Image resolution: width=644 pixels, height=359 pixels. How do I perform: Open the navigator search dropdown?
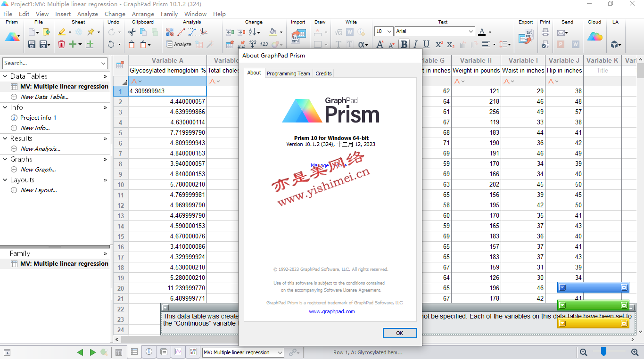pyautogui.click(x=103, y=63)
